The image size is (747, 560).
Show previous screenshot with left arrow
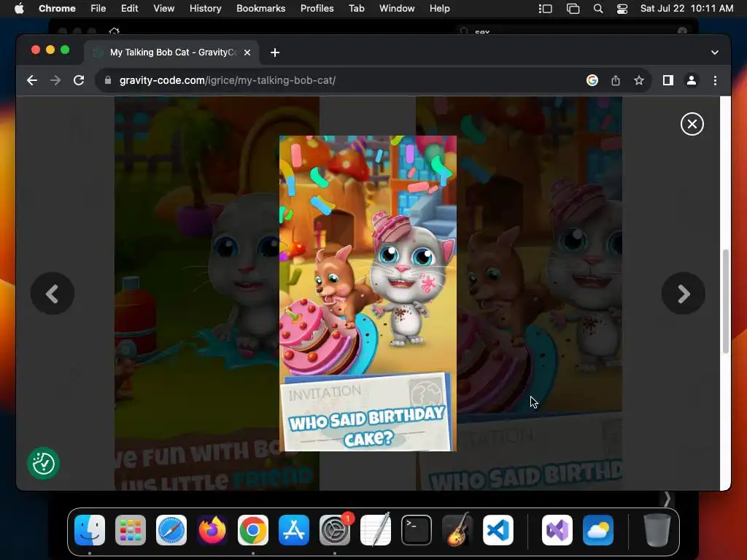click(x=53, y=293)
